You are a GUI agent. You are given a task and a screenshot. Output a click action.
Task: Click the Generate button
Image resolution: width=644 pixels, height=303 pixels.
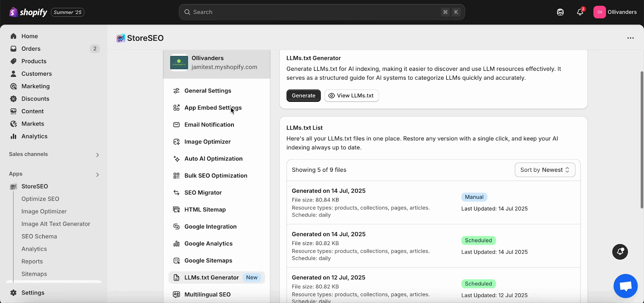pyautogui.click(x=303, y=96)
